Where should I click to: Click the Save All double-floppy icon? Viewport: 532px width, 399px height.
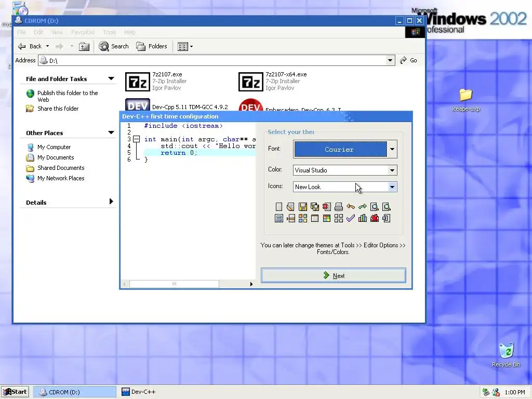[x=314, y=207]
